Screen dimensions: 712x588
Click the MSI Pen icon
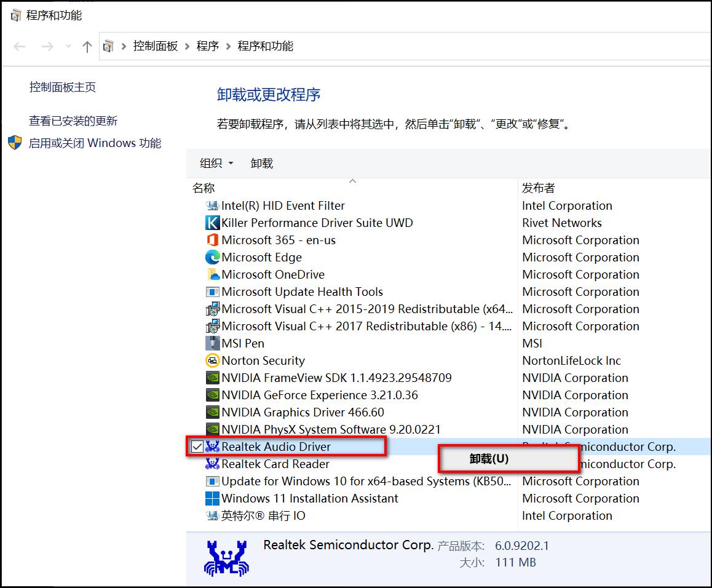(x=212, y=343)
